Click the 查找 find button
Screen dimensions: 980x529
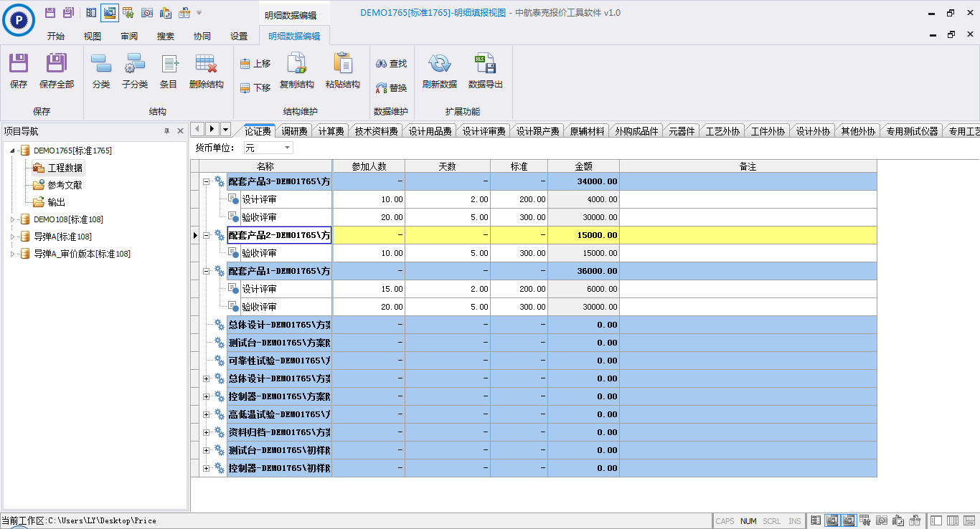(x=391, y=64)
